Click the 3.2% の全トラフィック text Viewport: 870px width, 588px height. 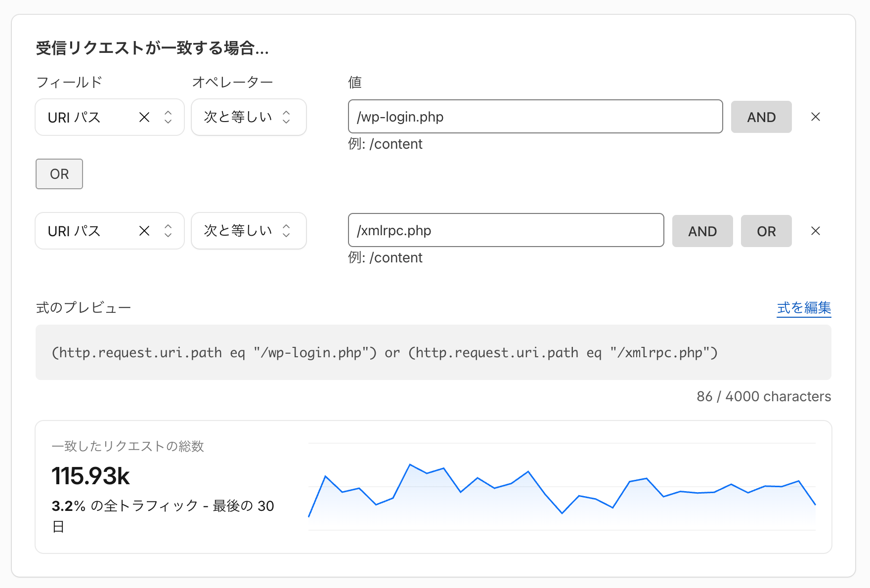[125, 506]
